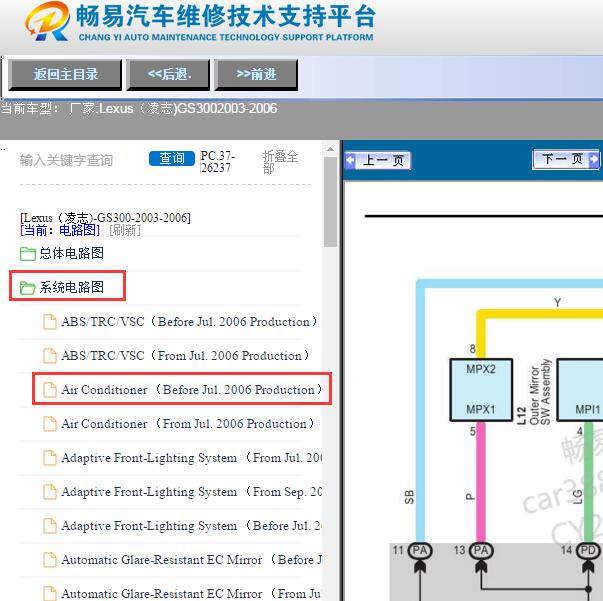Click document icon beside Air Conditioner Before Jul.
The height and width of the screenshot is (601, 603).
pos(50,390)
